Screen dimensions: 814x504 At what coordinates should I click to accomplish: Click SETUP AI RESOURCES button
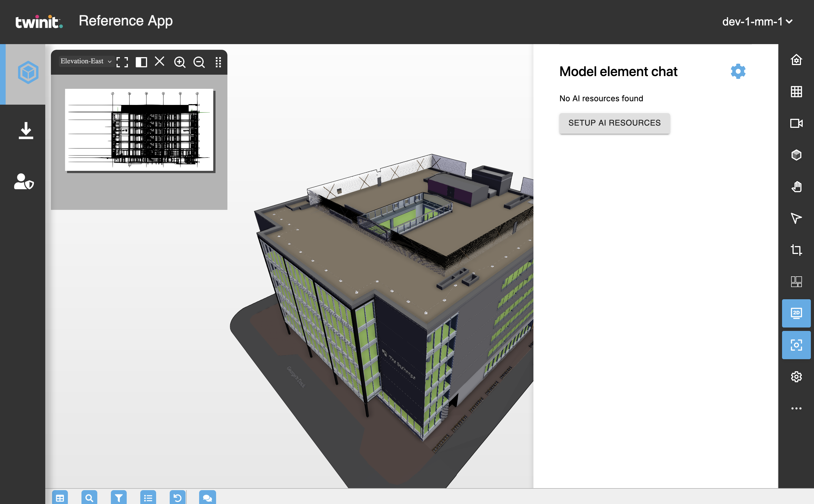[x=614, y=123]
